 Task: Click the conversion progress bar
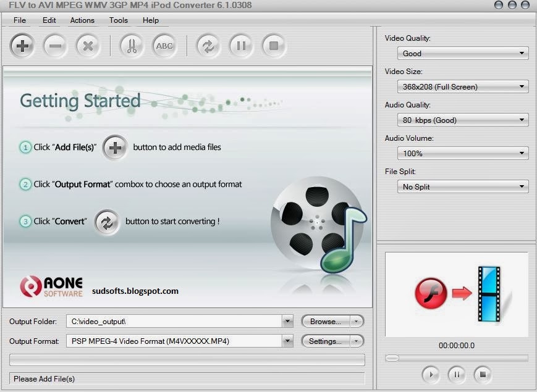187,360
